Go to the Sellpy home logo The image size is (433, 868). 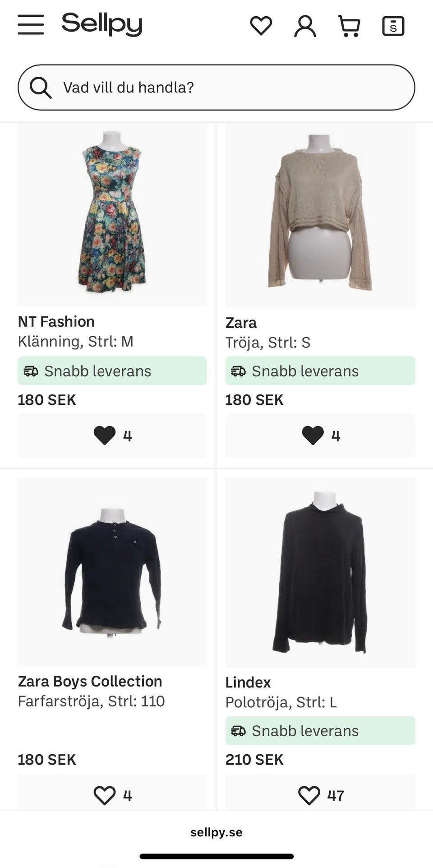point(102,24)
